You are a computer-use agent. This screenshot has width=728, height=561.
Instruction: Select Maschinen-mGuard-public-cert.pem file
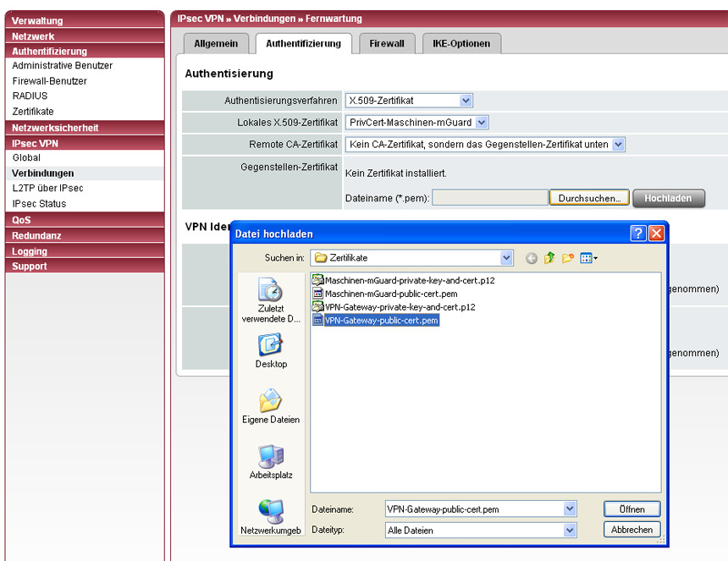click(x=390, y=294)
